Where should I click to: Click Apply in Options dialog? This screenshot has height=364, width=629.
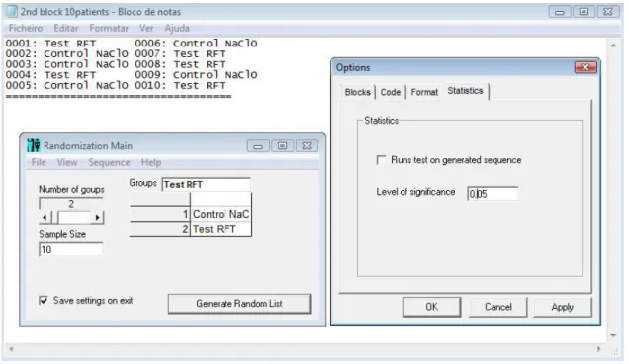point(562,307)
